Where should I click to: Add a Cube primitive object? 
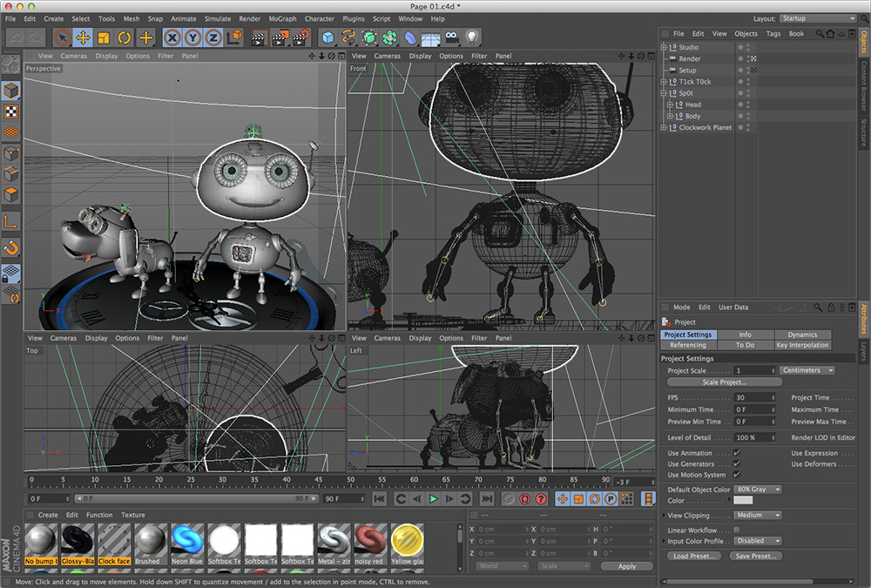click(x=327, y=37)
